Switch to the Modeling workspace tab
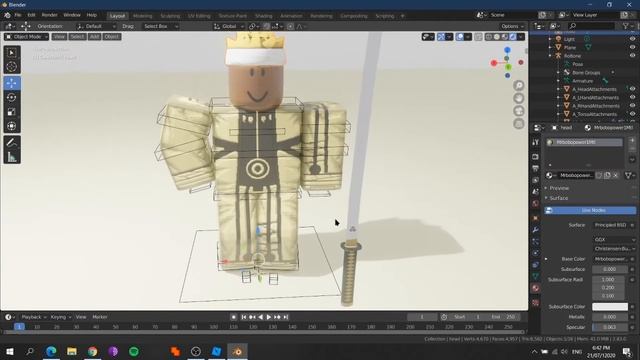 click(142, 16)
